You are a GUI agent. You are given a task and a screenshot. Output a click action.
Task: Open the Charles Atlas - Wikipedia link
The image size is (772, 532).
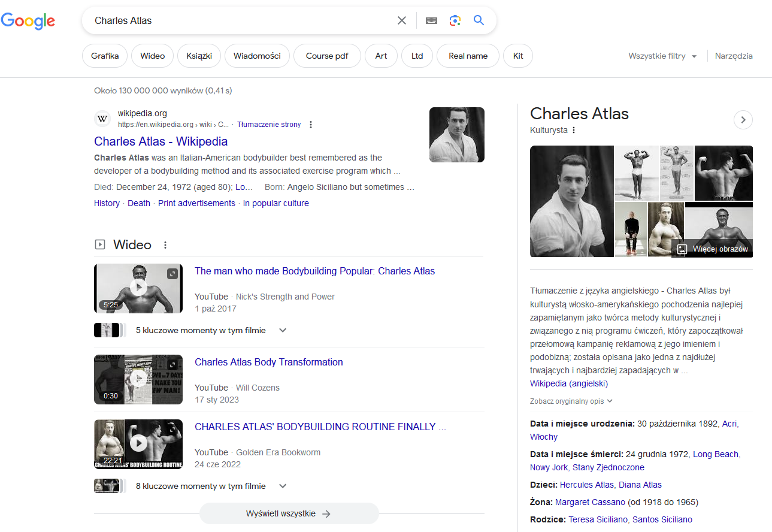pyautogui.click(x=161, y=141)
